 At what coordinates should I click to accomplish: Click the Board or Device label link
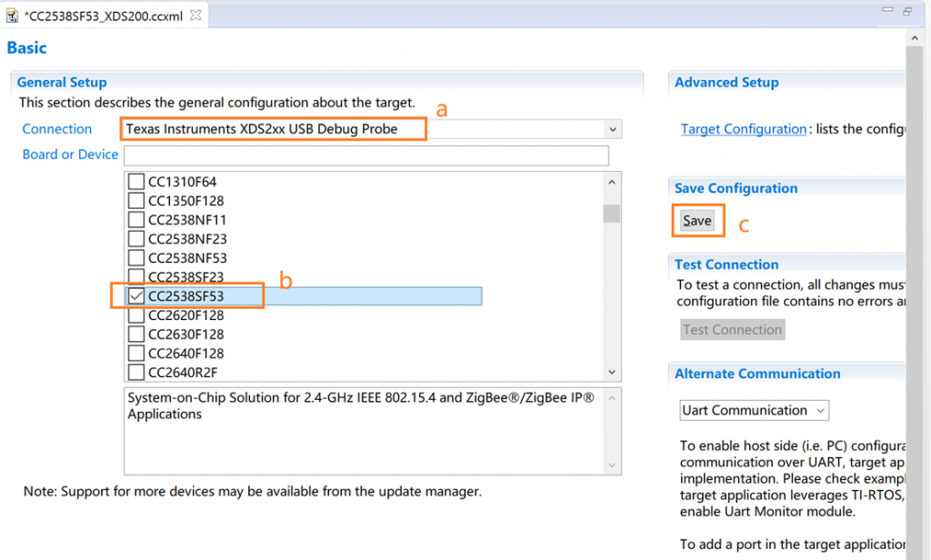coord(70,155)
